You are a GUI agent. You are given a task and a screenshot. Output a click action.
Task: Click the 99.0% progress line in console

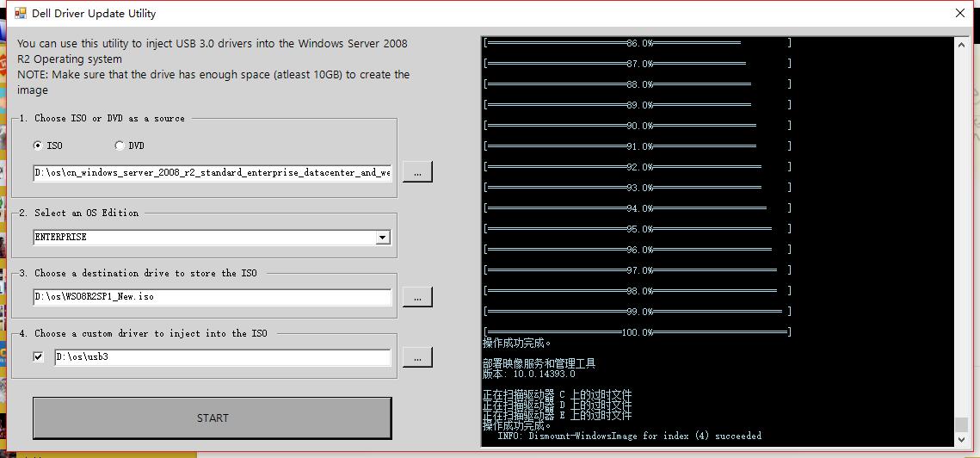[x=638, y=311]
